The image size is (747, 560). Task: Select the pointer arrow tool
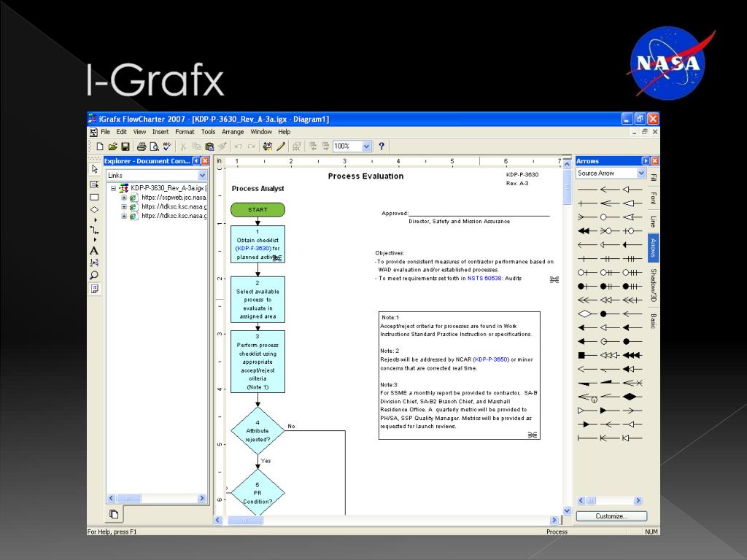(94, 169)
